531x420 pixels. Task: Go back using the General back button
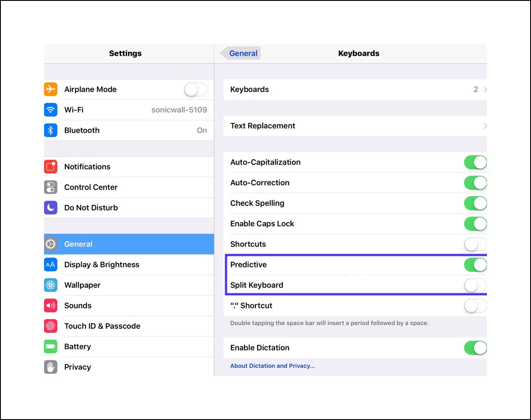pyautogui.click(x=240, y=54)
